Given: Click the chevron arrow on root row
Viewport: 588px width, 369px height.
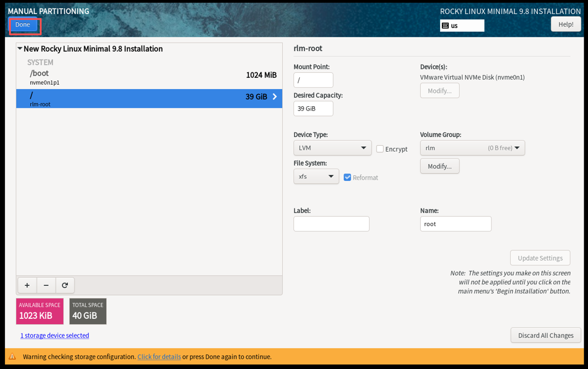Looking at the screenshot, I should click(275, 97).
